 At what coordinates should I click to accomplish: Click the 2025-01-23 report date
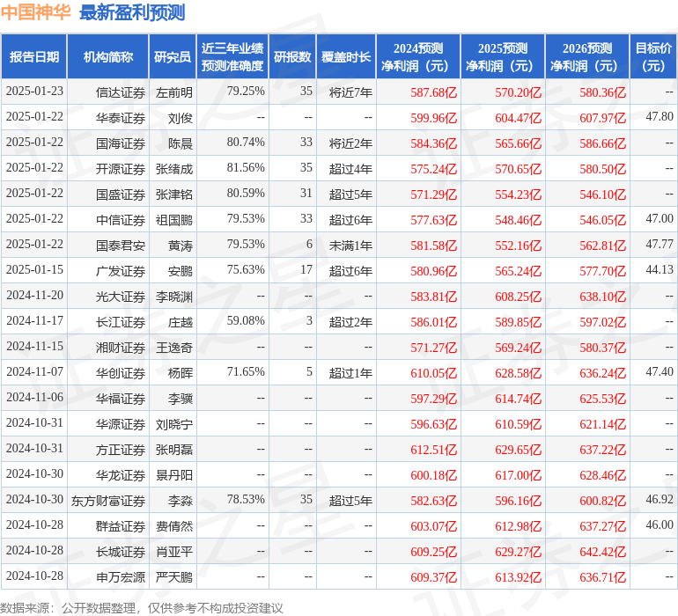[x=34, y=92]
